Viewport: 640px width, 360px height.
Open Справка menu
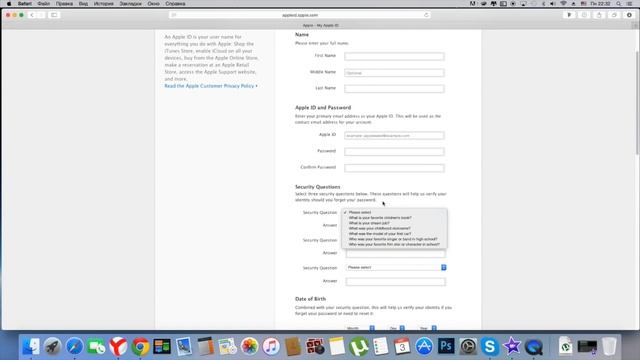(x=176, y=4)
